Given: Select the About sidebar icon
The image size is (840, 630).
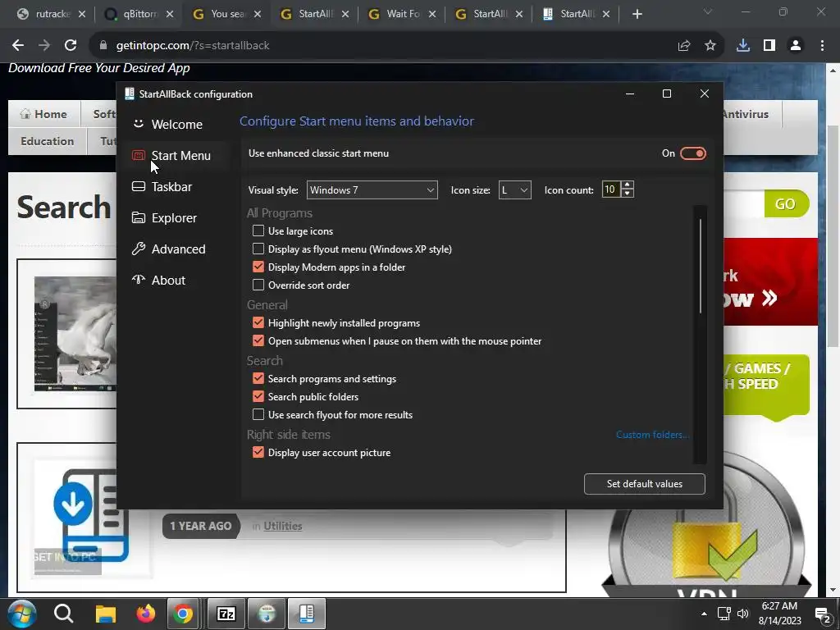Looking at the screenshot, I should pos(138,280).
